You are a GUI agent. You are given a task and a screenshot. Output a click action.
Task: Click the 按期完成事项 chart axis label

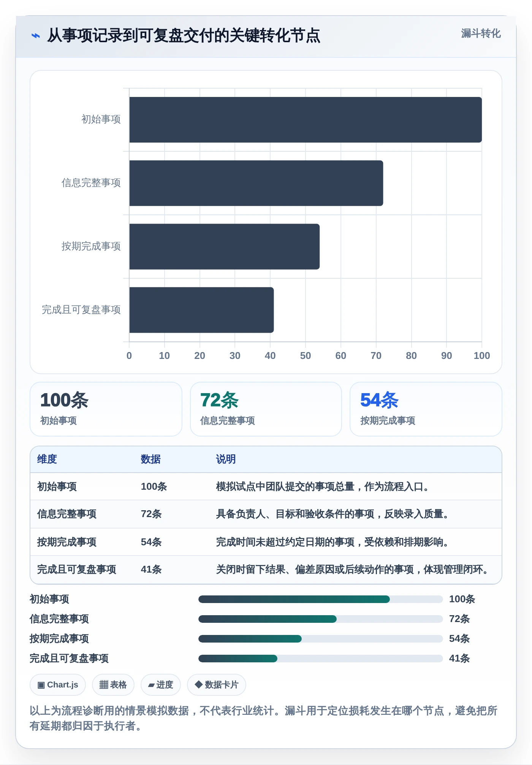pyautogui.click(x=91, y=246)
